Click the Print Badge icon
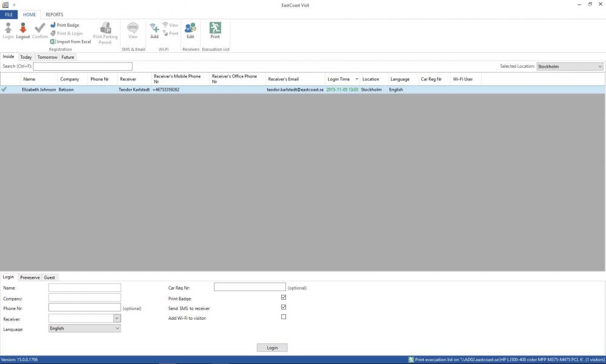 [x=53, y=25]
